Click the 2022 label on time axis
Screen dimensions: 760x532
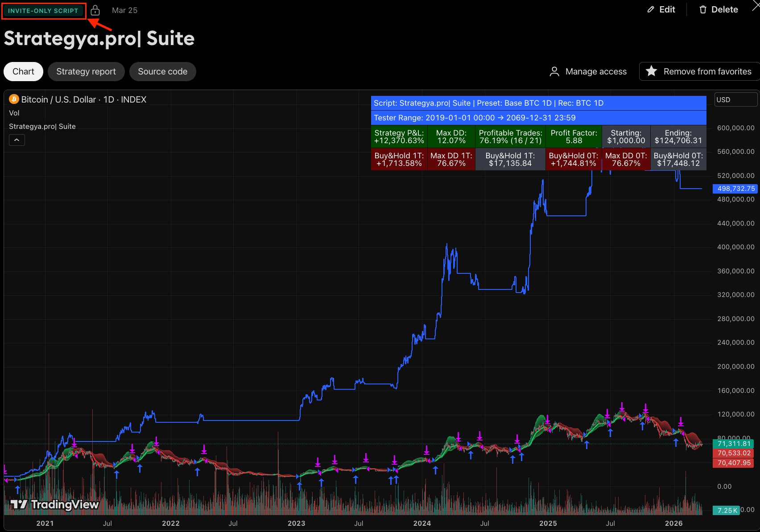click(x=171, y=523)
